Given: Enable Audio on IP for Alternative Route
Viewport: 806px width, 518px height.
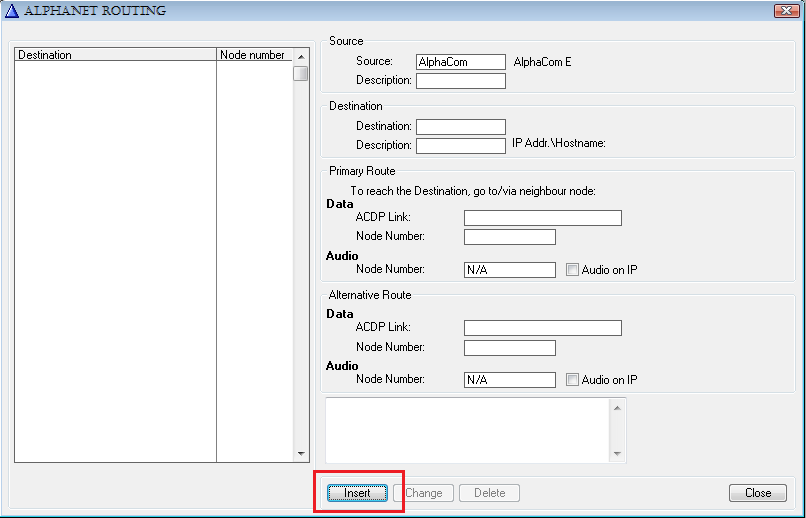Looking at the screenshot, I should pos(572,380).
